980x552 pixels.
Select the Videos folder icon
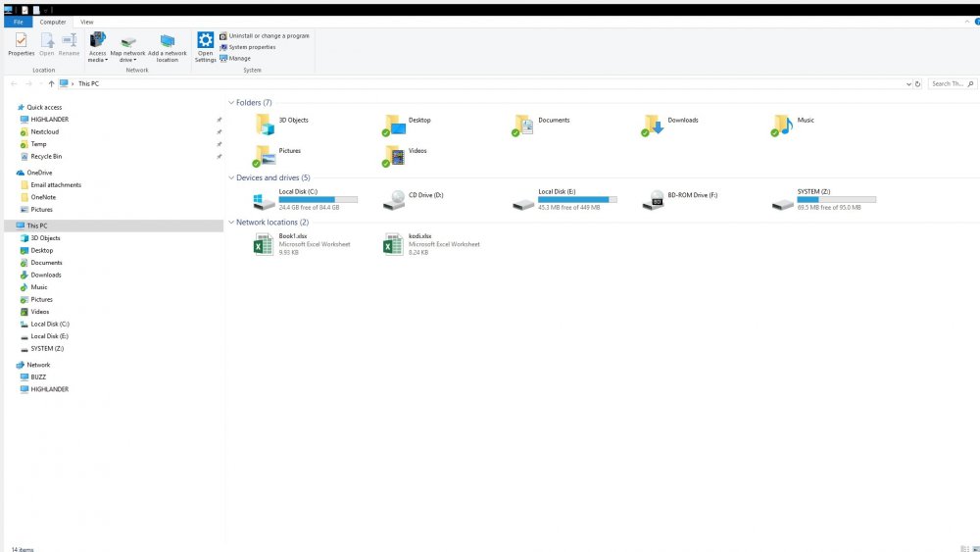[x=394, y=155]
